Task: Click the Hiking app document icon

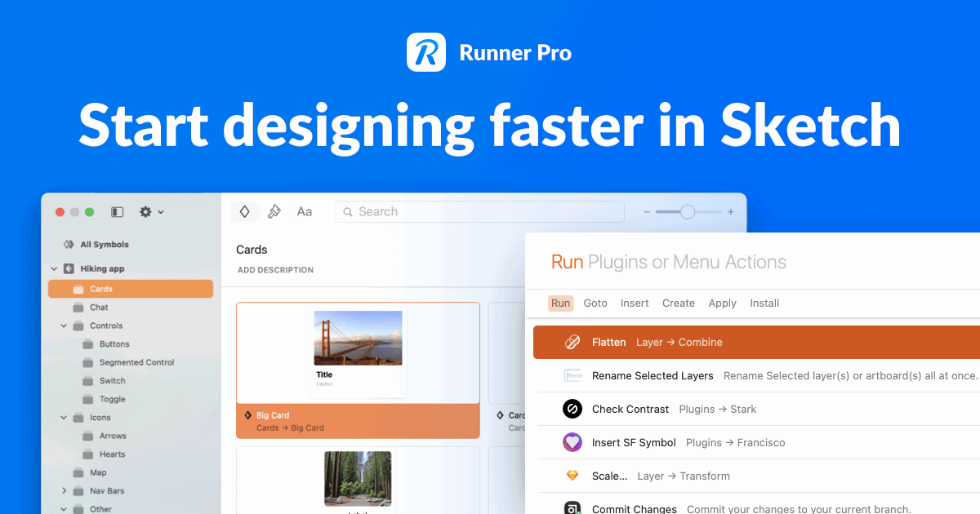Action: 69,268
